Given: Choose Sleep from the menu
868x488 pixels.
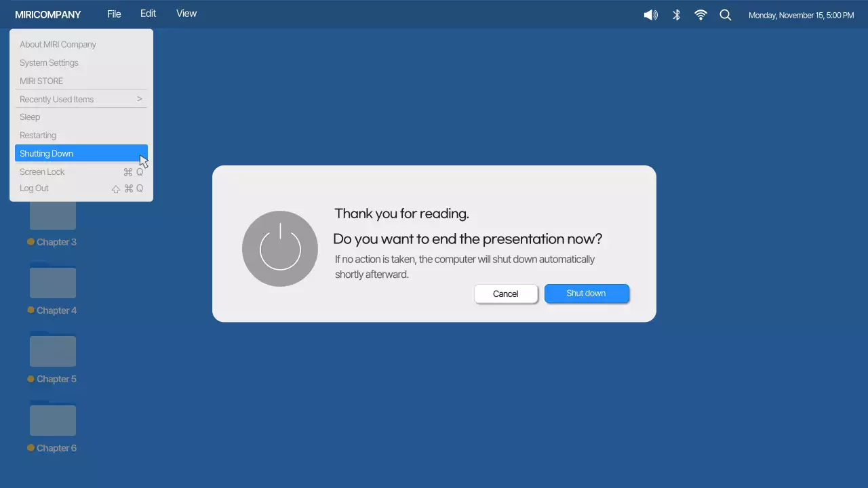Looking at the screenshot, I should click(x=30, y=117).
